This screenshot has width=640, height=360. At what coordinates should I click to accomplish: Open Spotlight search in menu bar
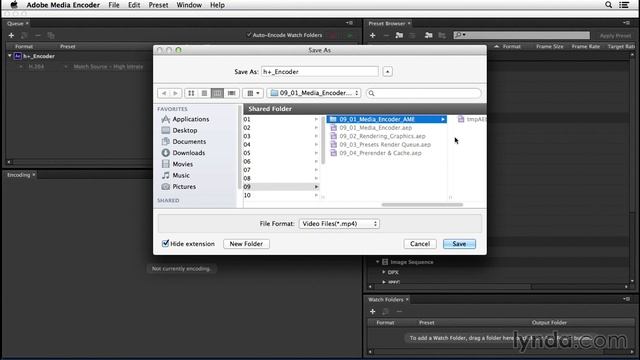coord(608,5)
